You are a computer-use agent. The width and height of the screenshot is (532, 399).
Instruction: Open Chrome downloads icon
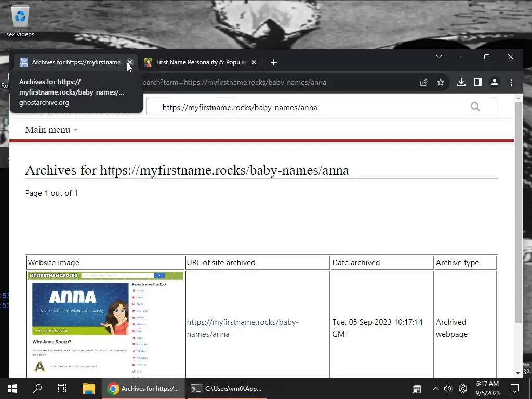tap(461, 82)
